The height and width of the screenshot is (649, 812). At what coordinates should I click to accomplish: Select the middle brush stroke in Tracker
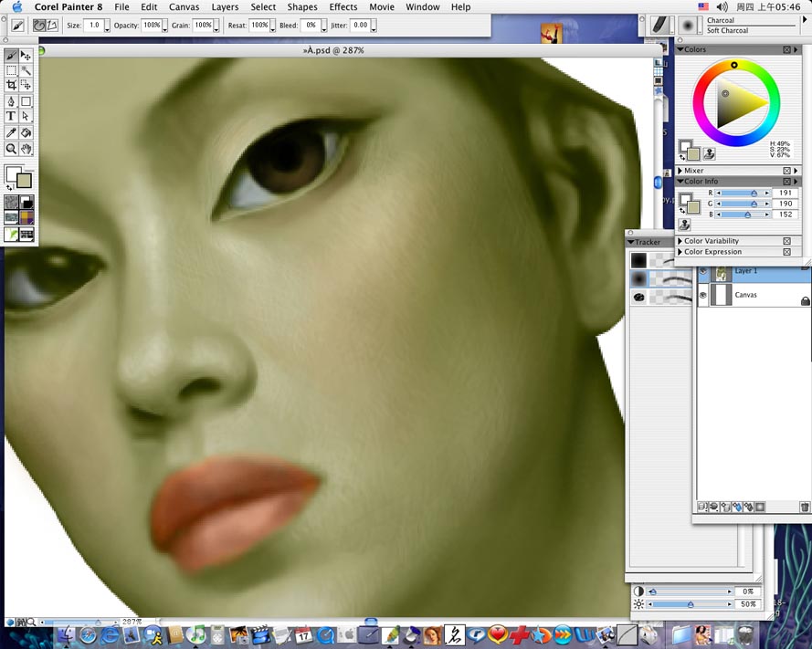tap(661, 279)
